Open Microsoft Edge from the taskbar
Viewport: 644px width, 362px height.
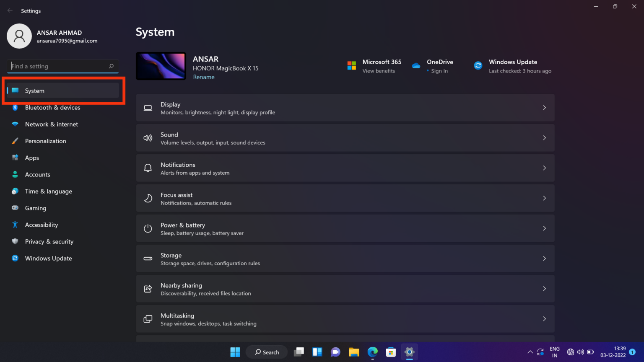(x=372, y=352)
